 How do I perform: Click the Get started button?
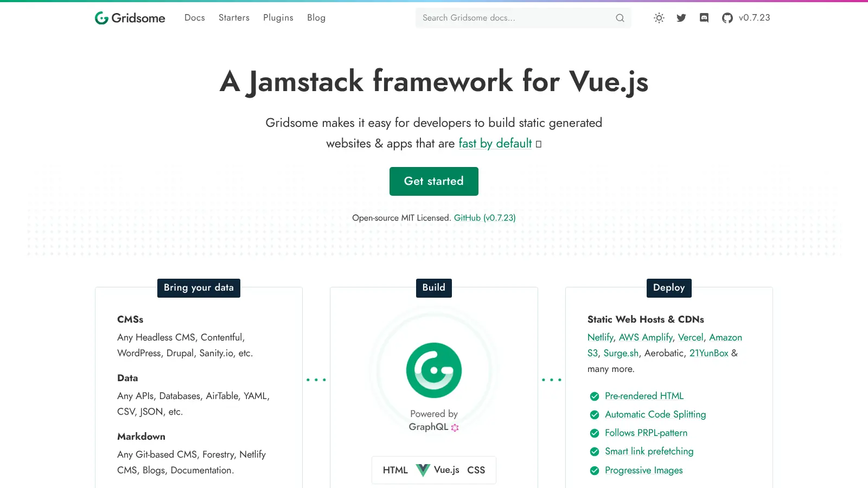pyautogui.click(x=434, y=181)
